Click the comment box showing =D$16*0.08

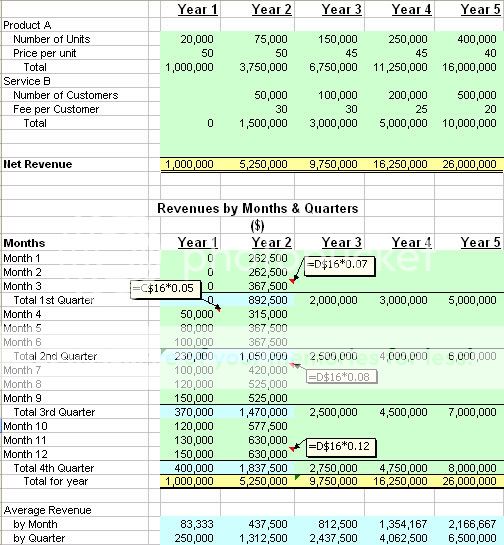point(342,377)
